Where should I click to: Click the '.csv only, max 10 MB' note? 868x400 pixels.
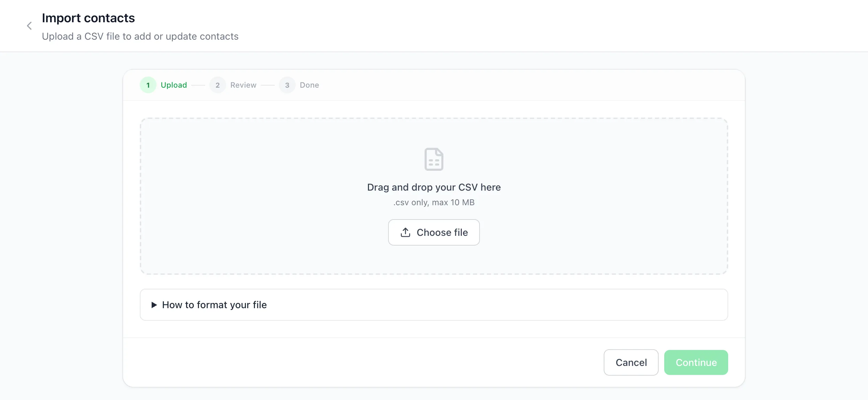tap(434, 202)
